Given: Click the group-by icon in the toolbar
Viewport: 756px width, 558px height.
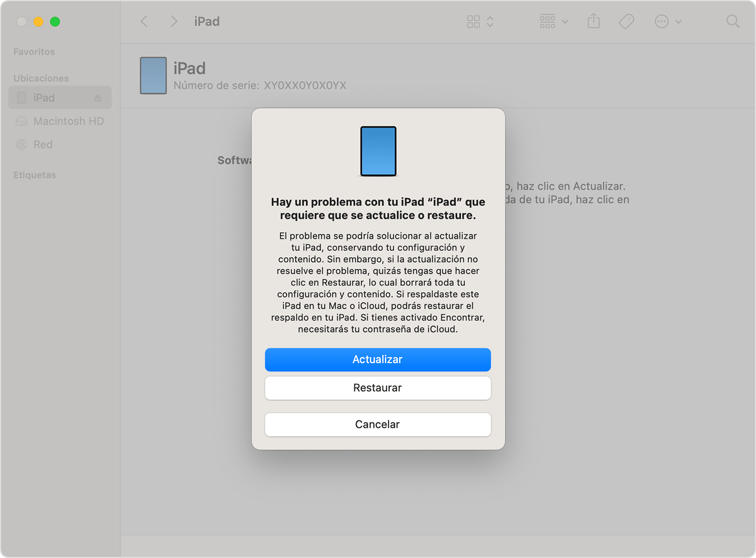Looking at the screenshot, I should point(547,21).
